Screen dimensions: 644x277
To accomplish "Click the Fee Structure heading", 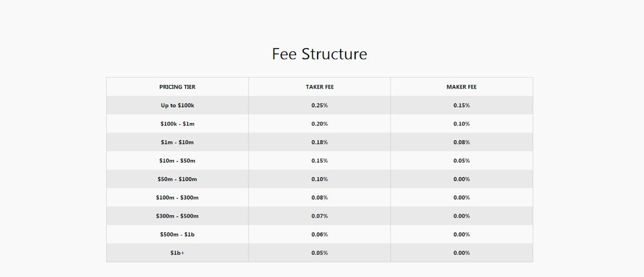I will tap(320, 54).
